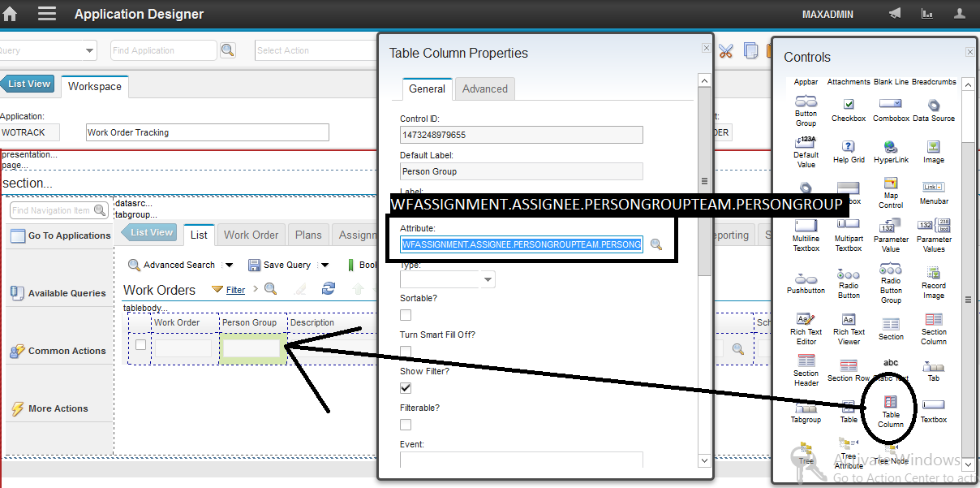Uncheck the Show Filter? checkbox
980x488 pixels.
coord(405,387)
